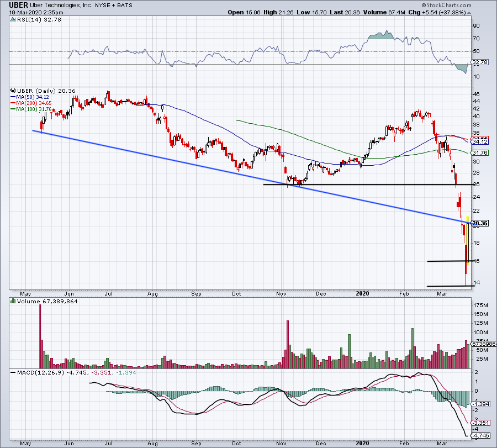Click the November volume spike bar

[x=288, y=344]
